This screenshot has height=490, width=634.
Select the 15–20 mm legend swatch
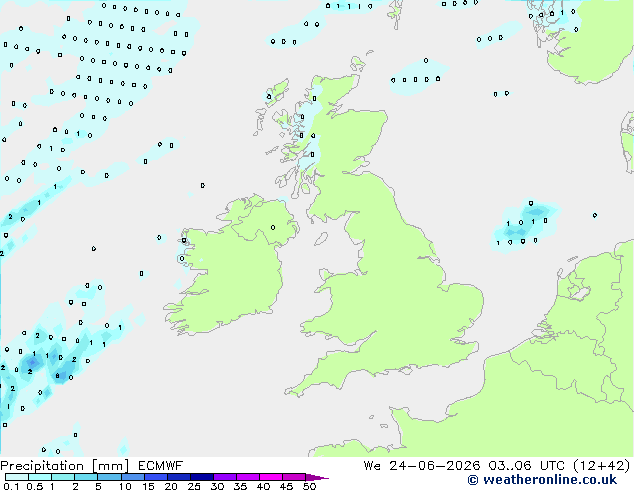pos(156,477)
